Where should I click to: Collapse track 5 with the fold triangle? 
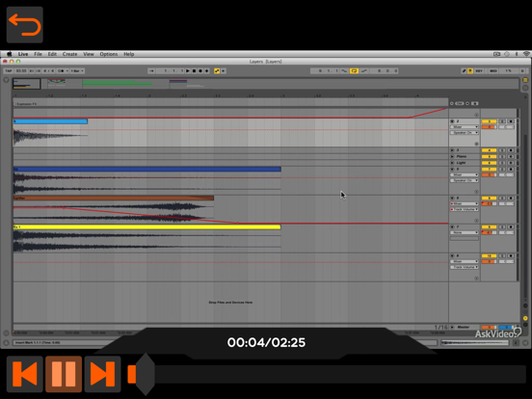452,169
